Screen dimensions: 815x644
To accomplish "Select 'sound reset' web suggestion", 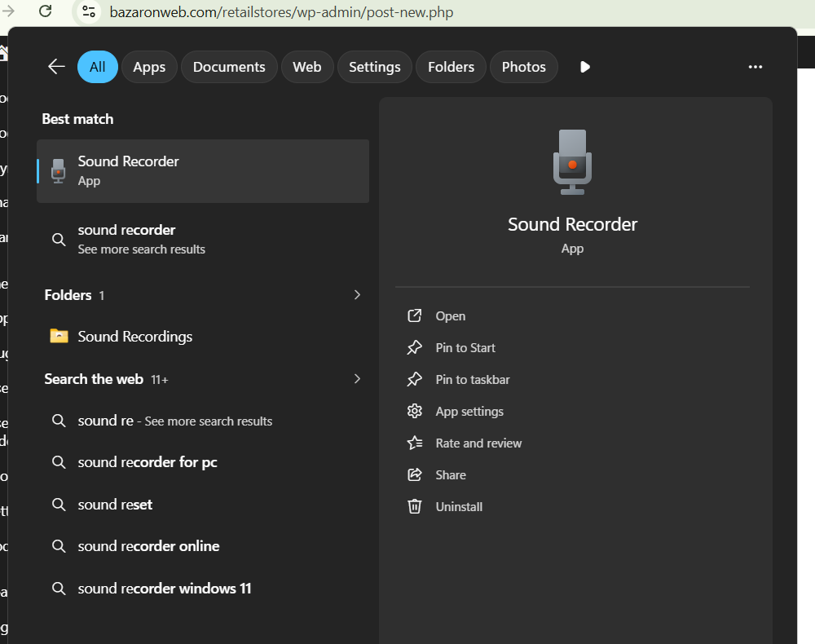I will point(203,504).
